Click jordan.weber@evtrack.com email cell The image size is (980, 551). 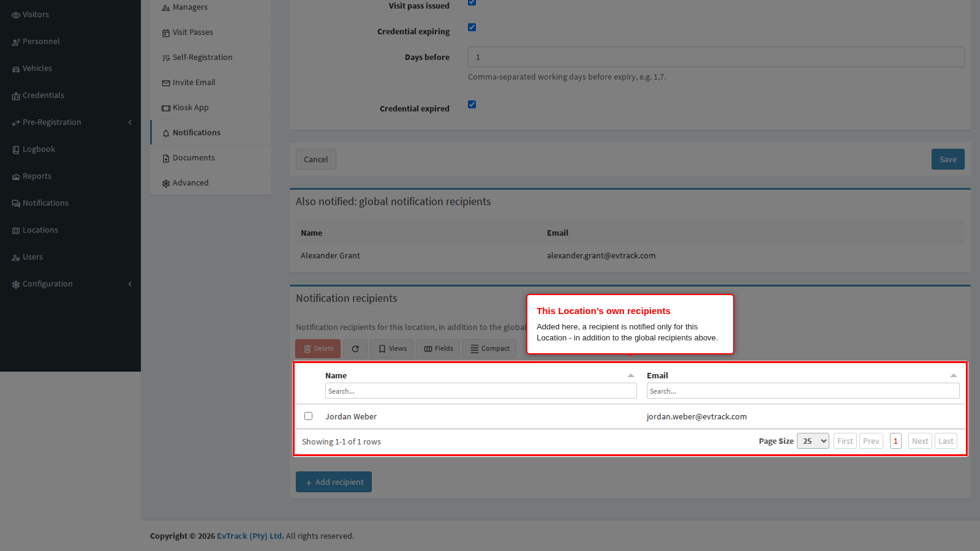(696, 417)
